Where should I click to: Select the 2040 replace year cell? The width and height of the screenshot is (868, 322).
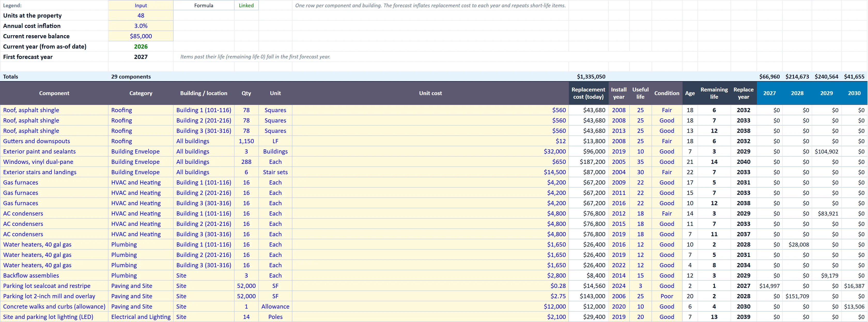[743, 162]
